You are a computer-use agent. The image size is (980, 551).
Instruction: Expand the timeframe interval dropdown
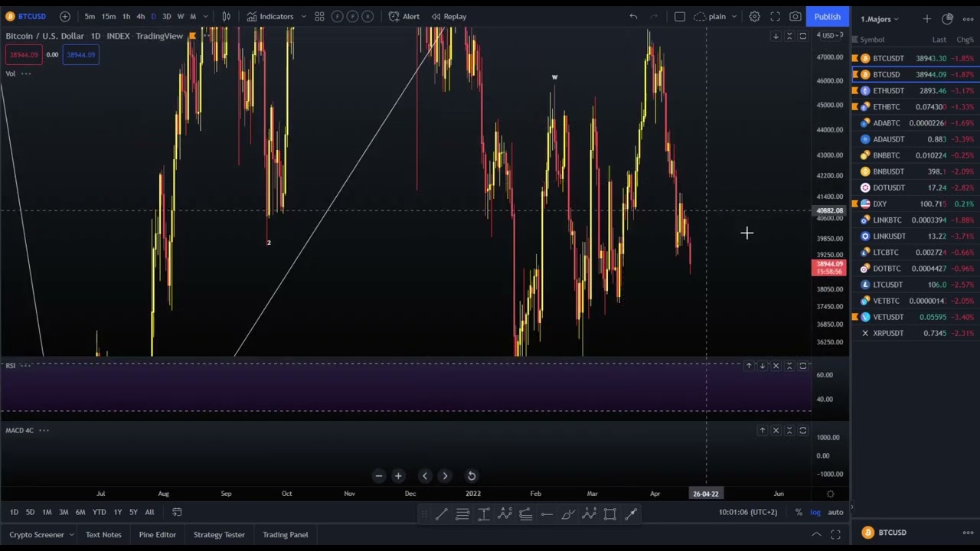(205, 16)
